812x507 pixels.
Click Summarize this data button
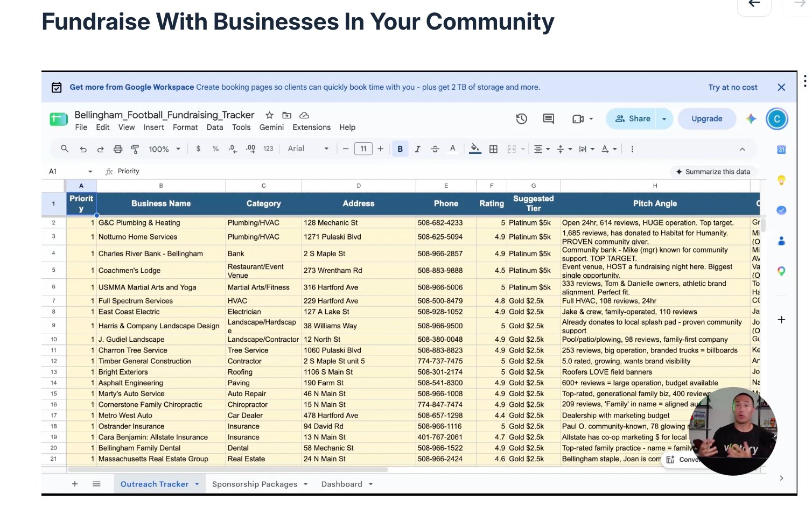(713, 172)
